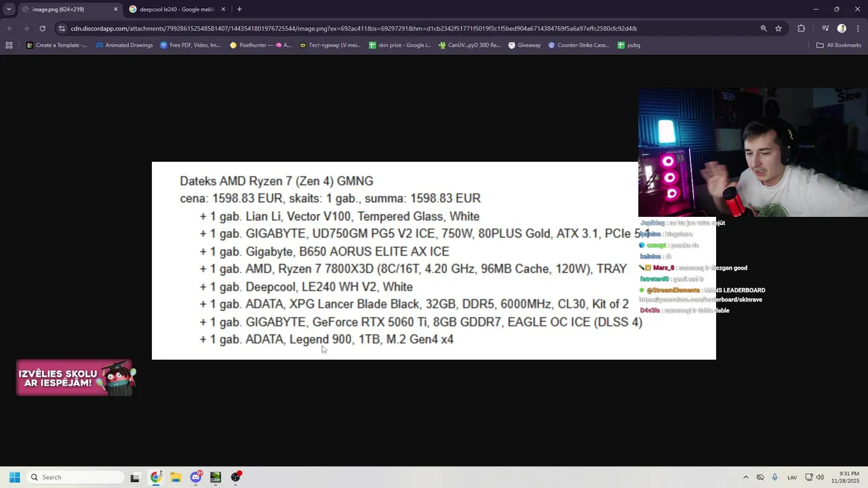Open the Pixelhunter bookmark
The width and height of the screenshot is (868, 488).
tap(260, 45)
